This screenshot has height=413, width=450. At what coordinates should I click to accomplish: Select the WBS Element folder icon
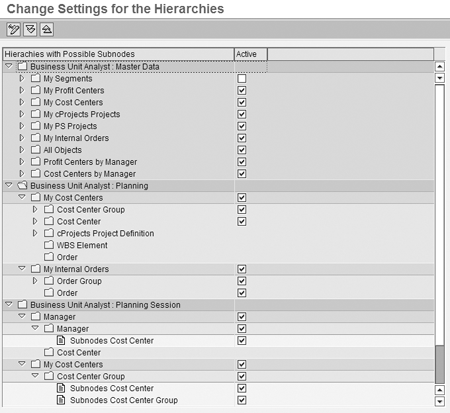(x=49, y=245)
